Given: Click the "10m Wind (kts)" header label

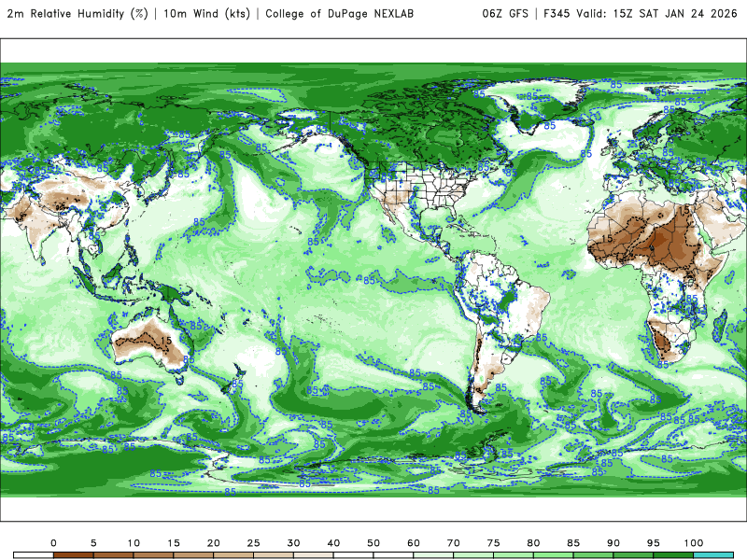Looking at the screenshot, I should (x=206, y=13).
